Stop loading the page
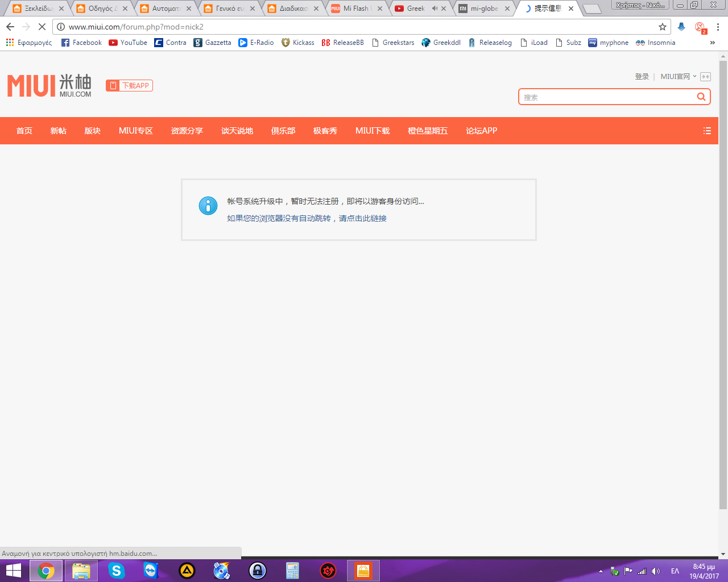728x582 pixels. (42, 27)
